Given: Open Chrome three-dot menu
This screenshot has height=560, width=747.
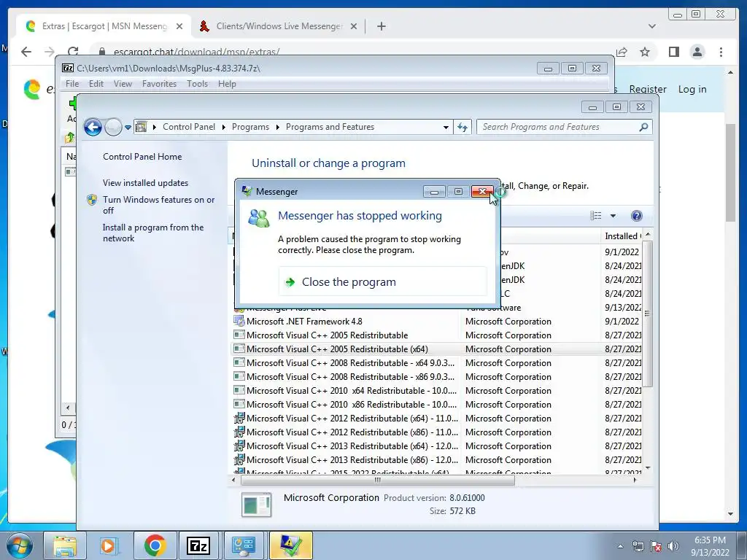Looking at the screenshot, I should (x=721, y=52).
